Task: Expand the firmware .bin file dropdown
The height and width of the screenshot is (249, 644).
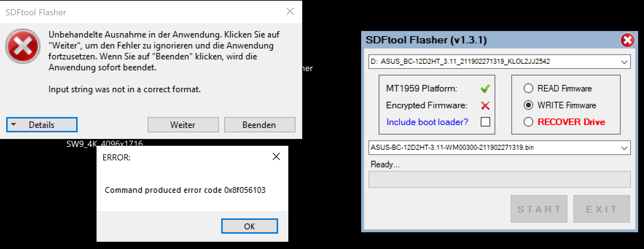Action: [624, 148]
